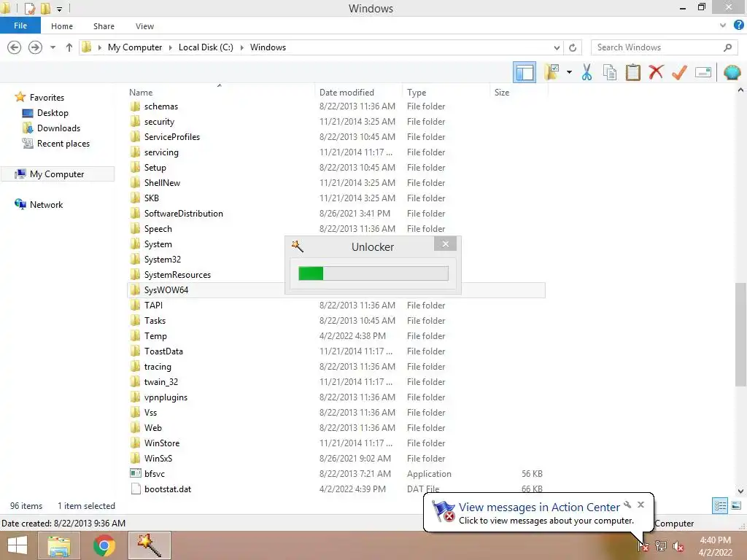This screenshot has height=560, width=747.
Task: Switch to Details view in status bar
Action: (x=720, y=505)
